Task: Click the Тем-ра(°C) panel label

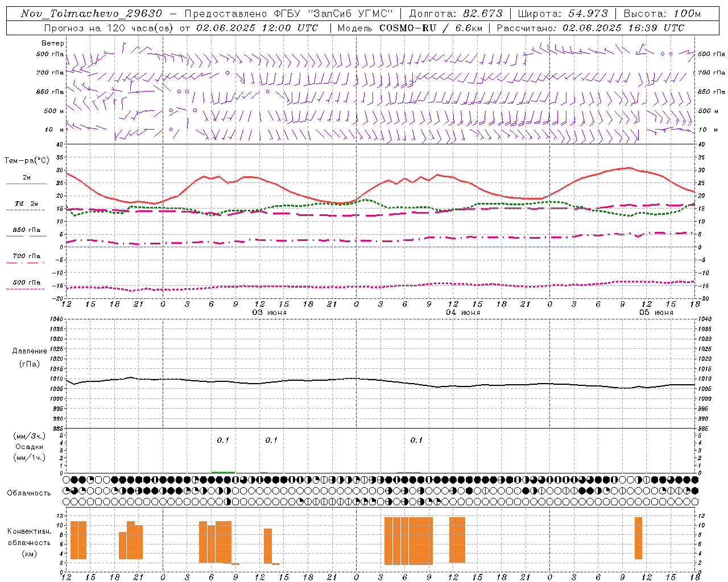Action: [x=27, y=161]
